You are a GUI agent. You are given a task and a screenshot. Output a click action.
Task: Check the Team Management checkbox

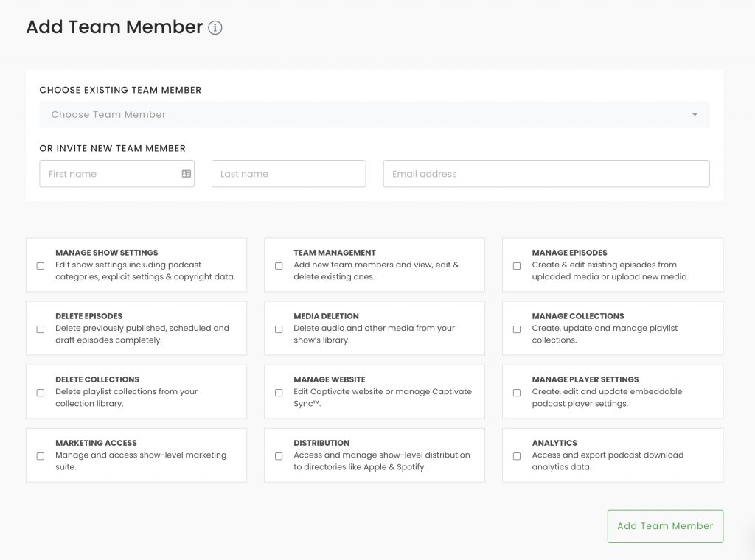click(279, 266)
